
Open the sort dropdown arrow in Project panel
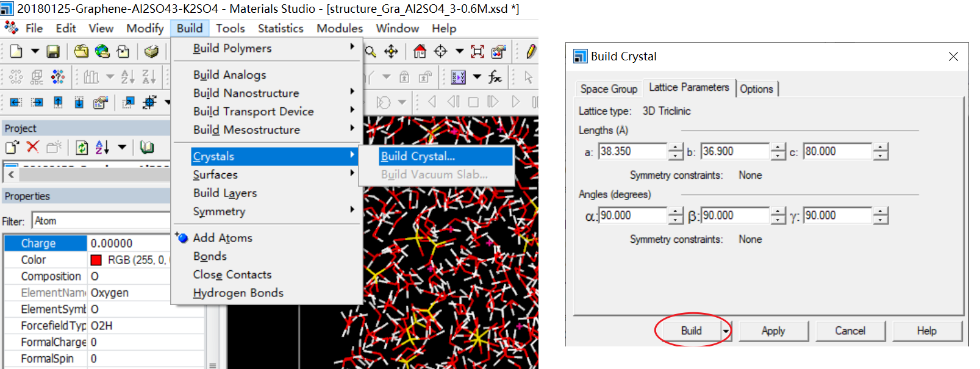click(x=122, y=147)
